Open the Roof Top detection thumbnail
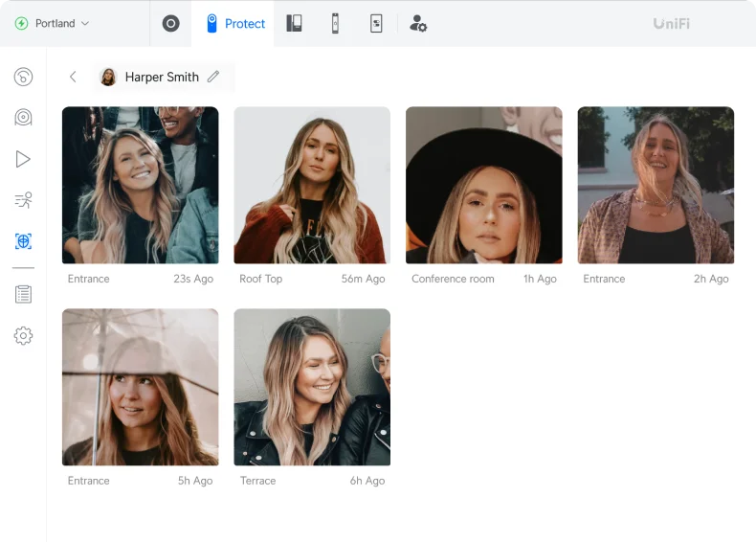This screenshot has height=542, width=756. click(312, 185)
